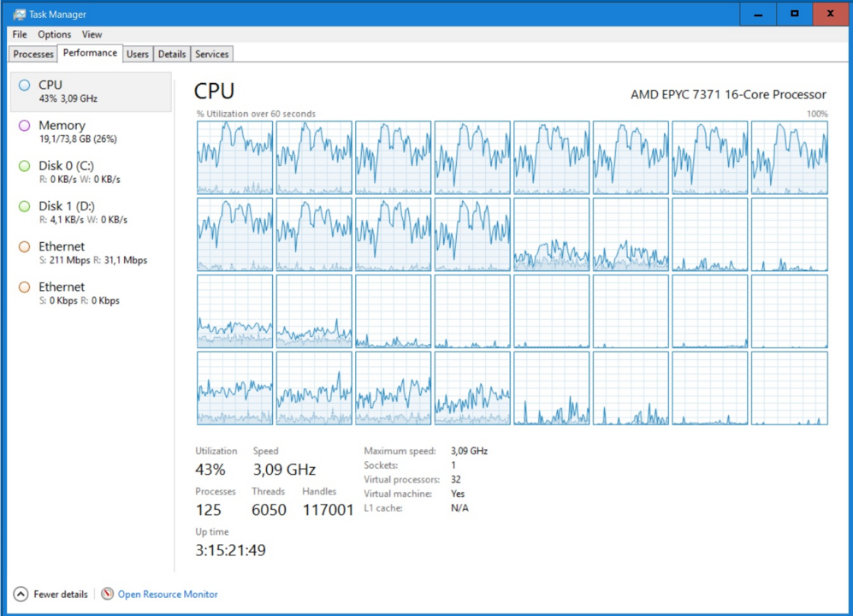This screenshot has height=616, width=853.
Task: Switch to the Users tab
Action: (x=138, y=54)
